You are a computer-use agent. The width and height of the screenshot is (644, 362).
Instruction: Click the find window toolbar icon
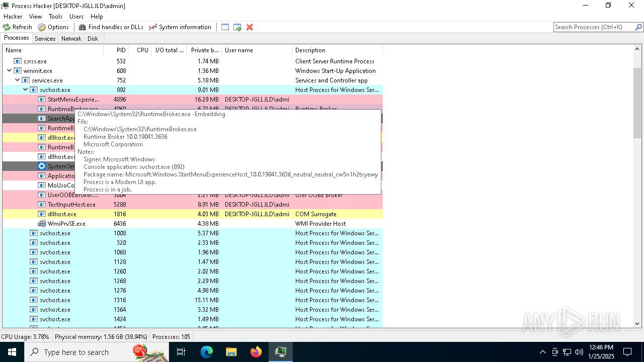pyautogui.click(x=225, y=27)
